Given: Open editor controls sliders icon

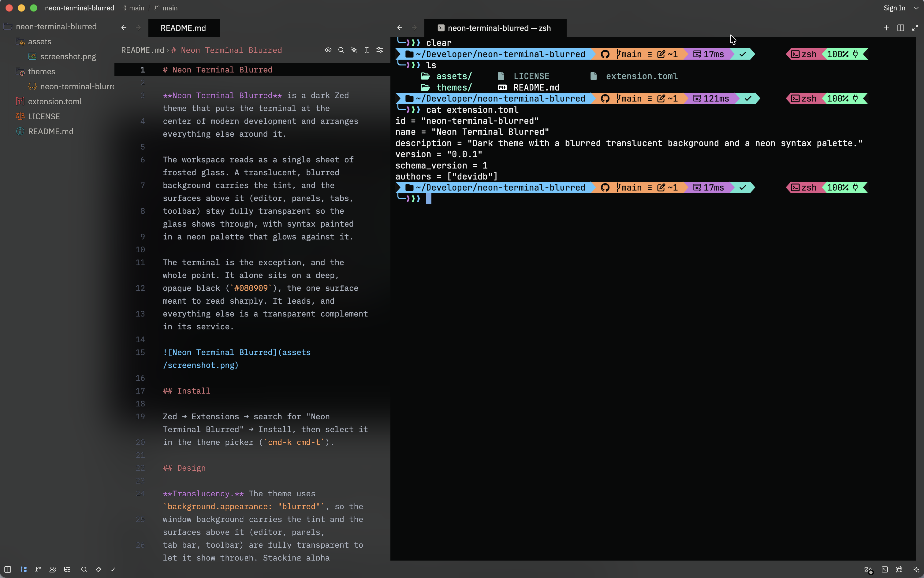Looking at the screenshot, I should coord(380,50).
